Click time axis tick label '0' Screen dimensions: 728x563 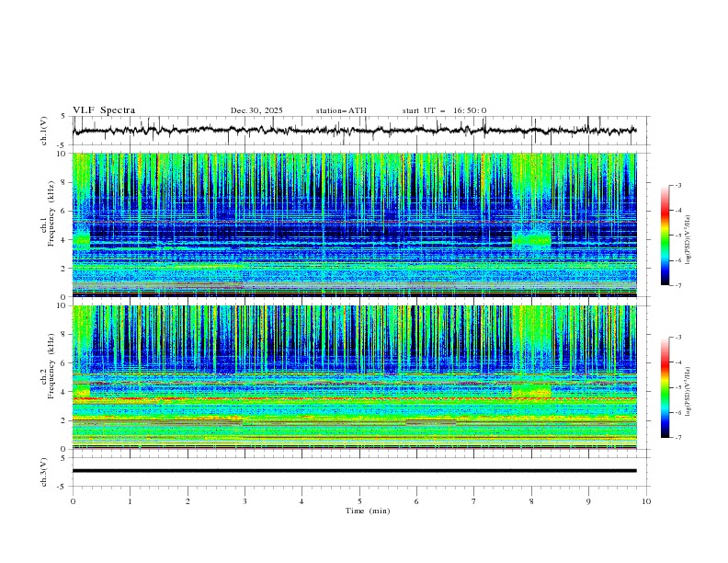[73, 501]
